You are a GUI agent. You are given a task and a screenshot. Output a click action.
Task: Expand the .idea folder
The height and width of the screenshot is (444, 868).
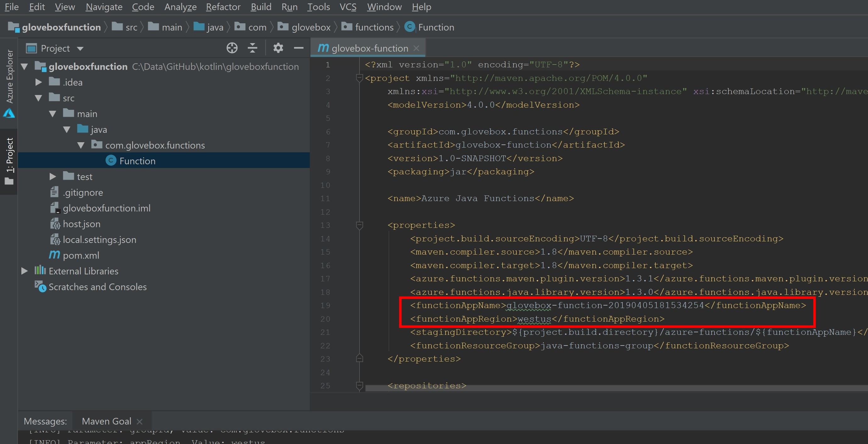[38, 82]
